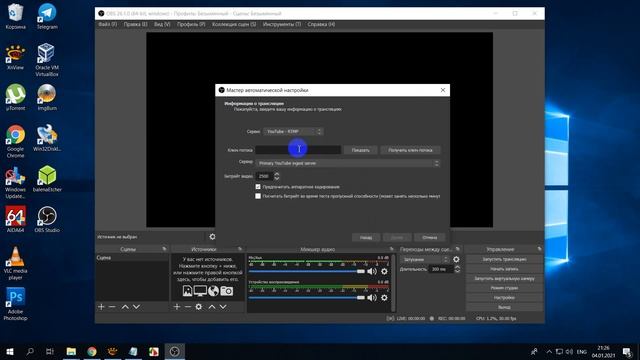Open VLC media player desktop shortcut
This screenshot has height=360, width=640.
point(16,263)
